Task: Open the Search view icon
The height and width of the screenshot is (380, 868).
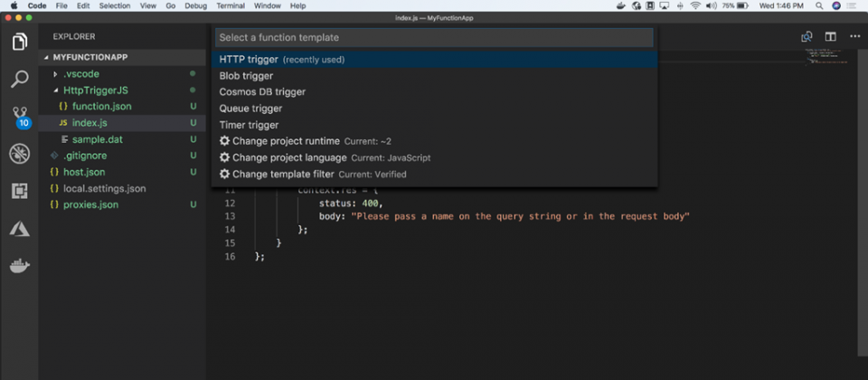Action: tap(19, 80)
